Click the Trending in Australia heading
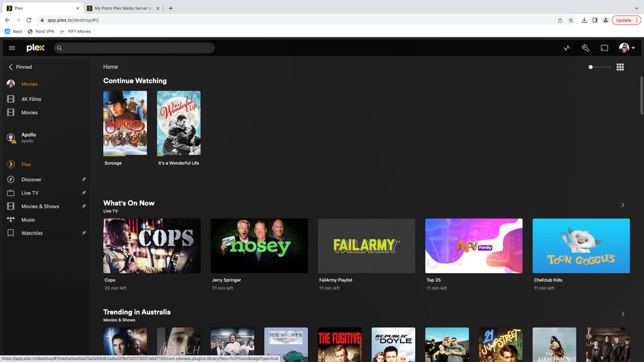This screenshot has width=644, height=362. 137,312
